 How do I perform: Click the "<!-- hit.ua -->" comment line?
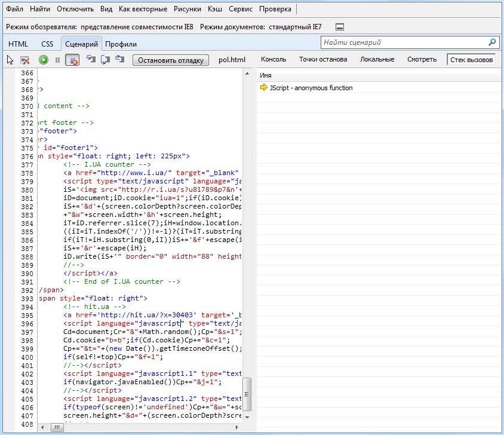[94, 307]
